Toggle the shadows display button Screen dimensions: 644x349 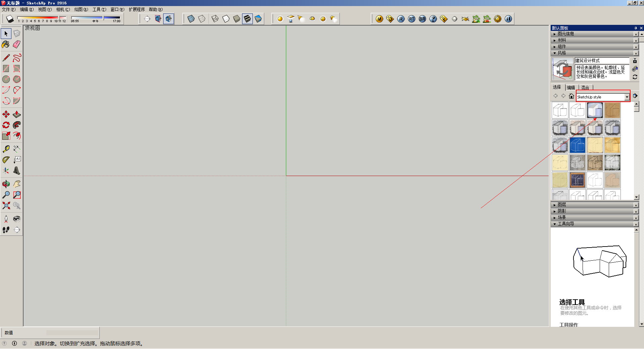point(10,19)
